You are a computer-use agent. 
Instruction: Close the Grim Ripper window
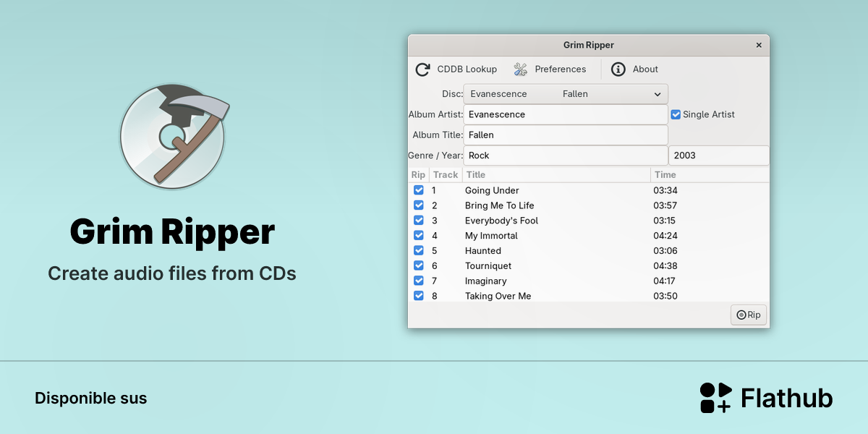click(759, 45)
